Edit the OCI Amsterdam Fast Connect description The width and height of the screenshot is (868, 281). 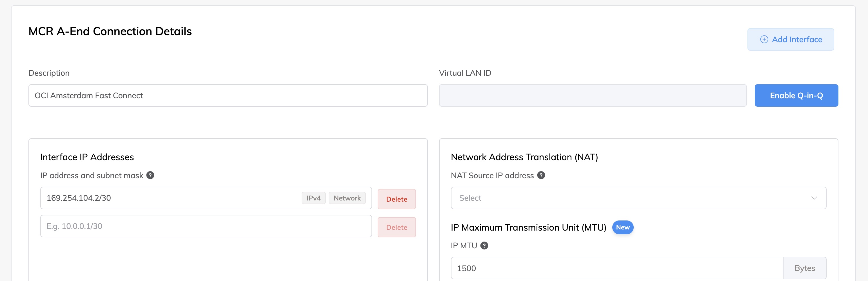(x=228, y=95)
